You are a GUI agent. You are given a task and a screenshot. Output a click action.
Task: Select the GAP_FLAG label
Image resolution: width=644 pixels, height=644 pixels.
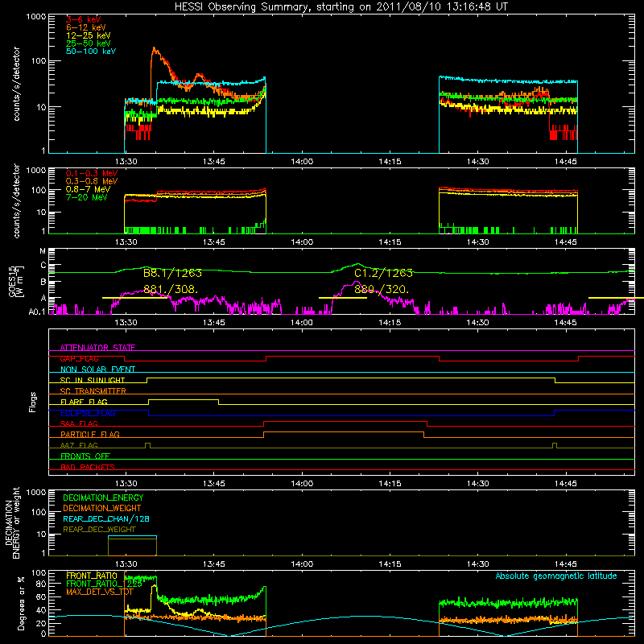pyautogui.click(x=79, y=358)
